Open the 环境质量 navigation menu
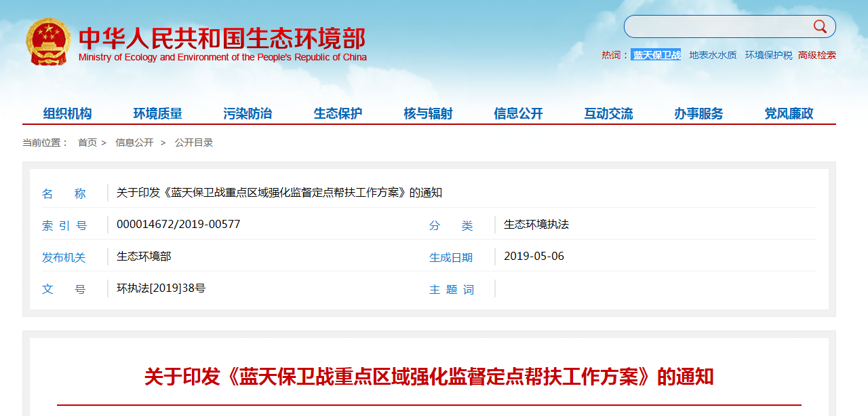The width and height of the screenshot is (868, 416). [x=158, y=113]
